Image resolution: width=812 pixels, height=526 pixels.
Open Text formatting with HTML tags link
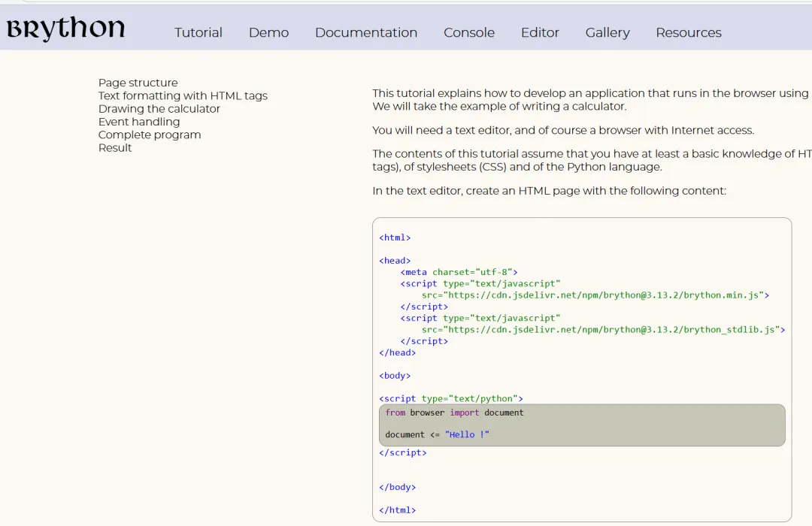[x=183, y=95]
